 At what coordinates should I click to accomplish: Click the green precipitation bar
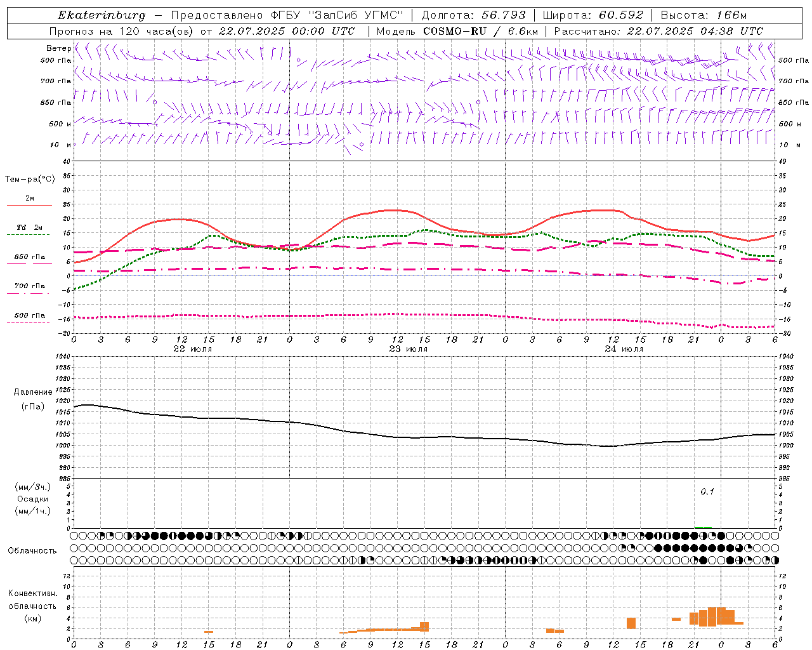(x=703, y=527)
